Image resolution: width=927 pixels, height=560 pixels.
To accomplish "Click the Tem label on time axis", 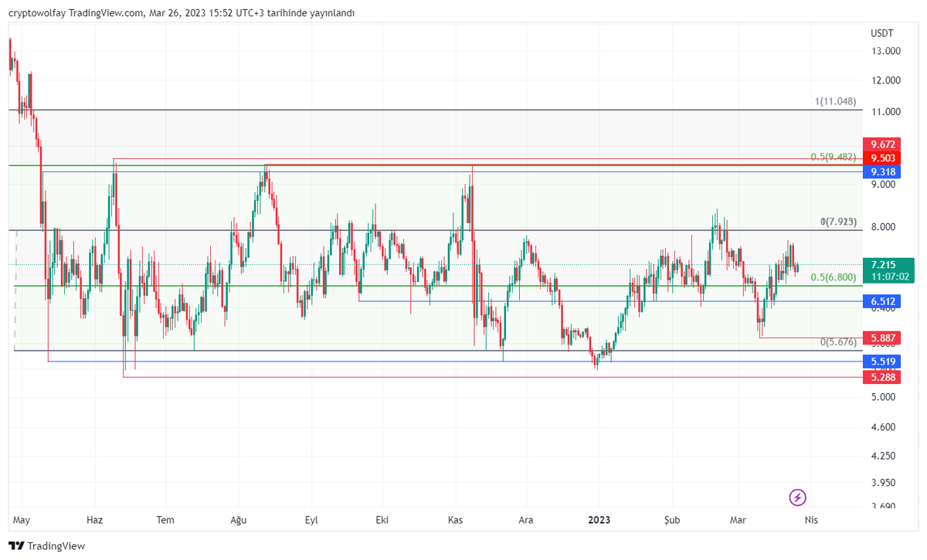I will click(165, 520).
